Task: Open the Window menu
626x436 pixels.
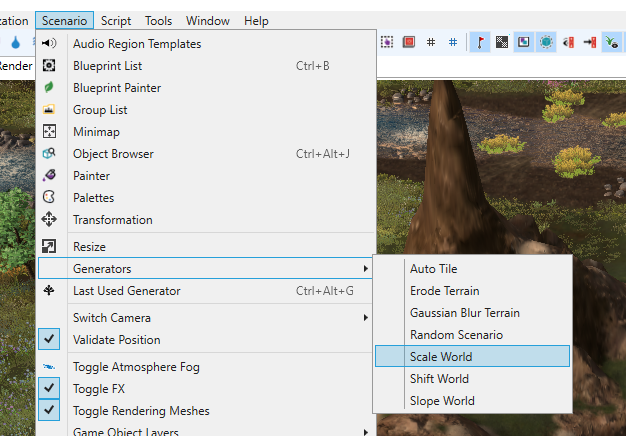Action: [x=208, y=21]
